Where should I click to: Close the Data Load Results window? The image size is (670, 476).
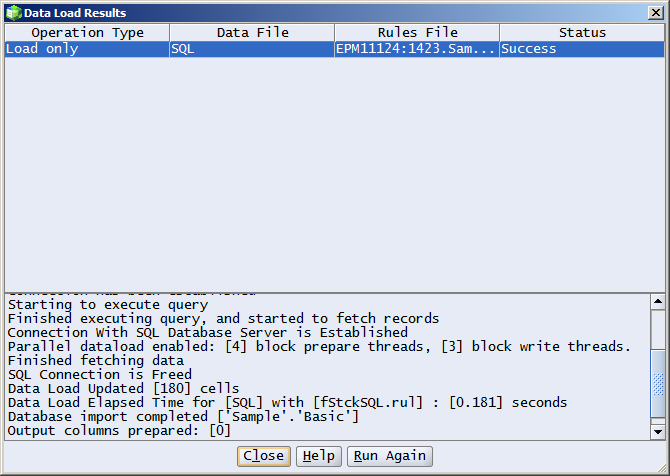(x=655, y=13)
